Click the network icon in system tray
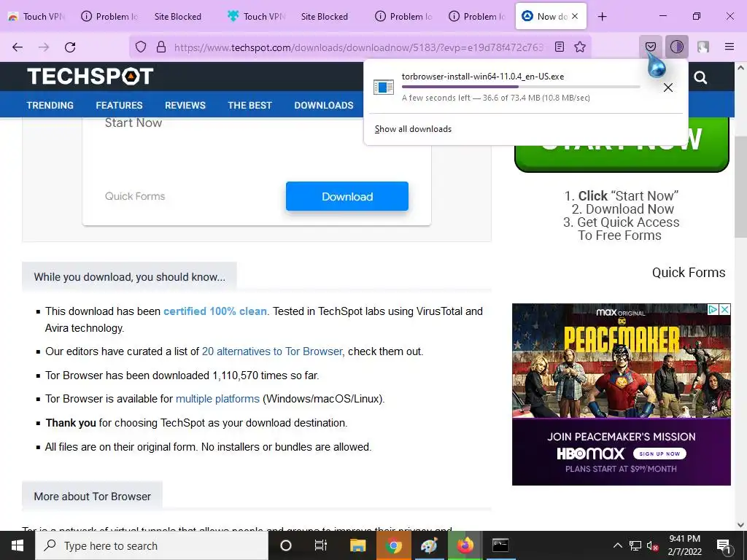The width and height of the screenshot is (747, 560). pyautogui.click(x=635, y=545)
